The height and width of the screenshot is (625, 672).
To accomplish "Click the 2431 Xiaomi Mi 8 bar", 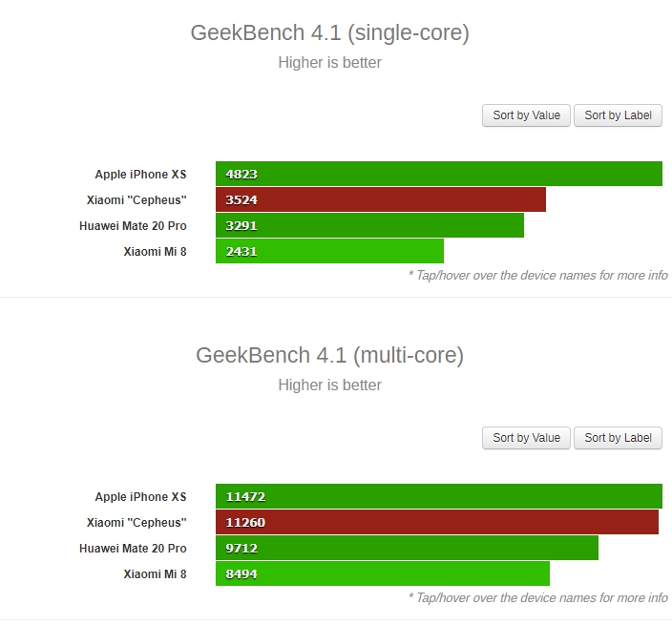I will click(329, 251).
